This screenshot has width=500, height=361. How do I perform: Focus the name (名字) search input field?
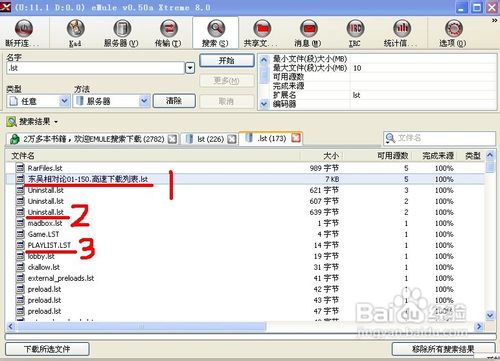pyautogui.click(x=95, y=68)
